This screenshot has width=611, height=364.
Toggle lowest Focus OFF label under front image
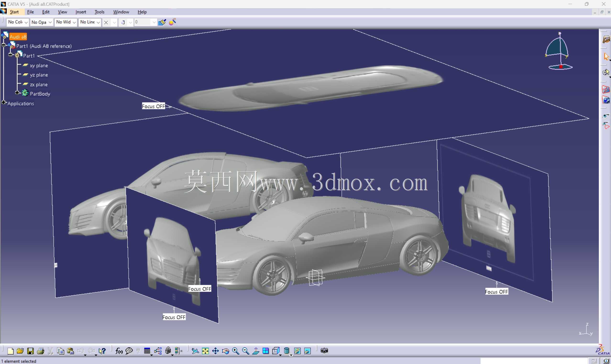click(x=174, y=317)
